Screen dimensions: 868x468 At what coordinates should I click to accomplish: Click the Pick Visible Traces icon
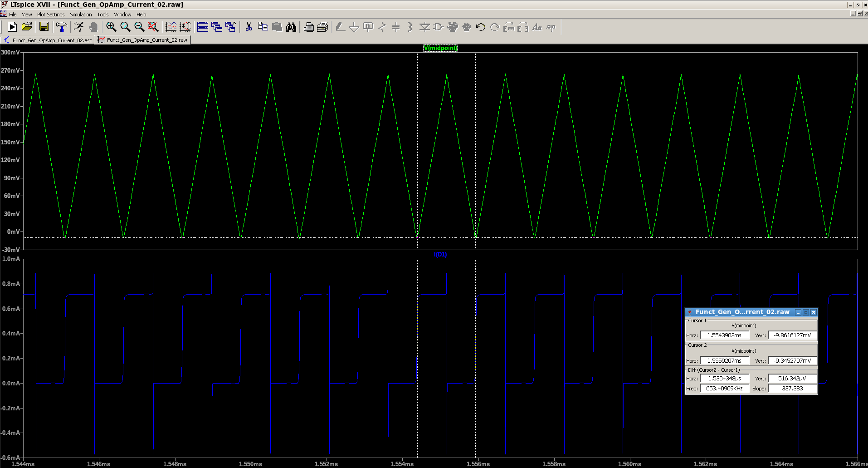(171, 27)
